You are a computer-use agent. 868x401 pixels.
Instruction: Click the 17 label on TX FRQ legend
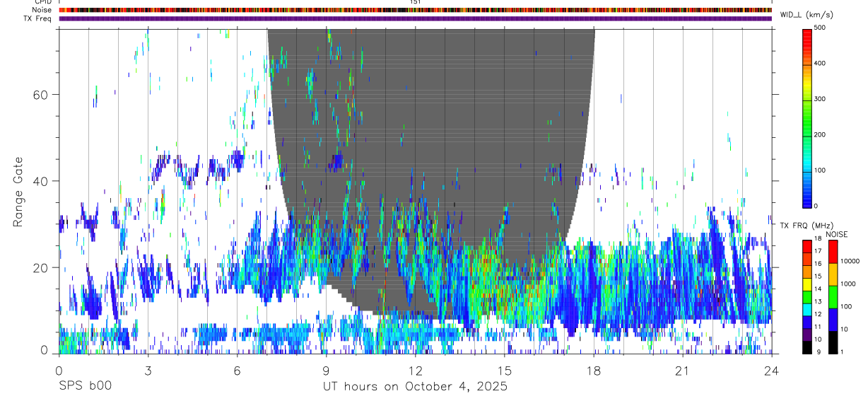[x=818, y=251]
